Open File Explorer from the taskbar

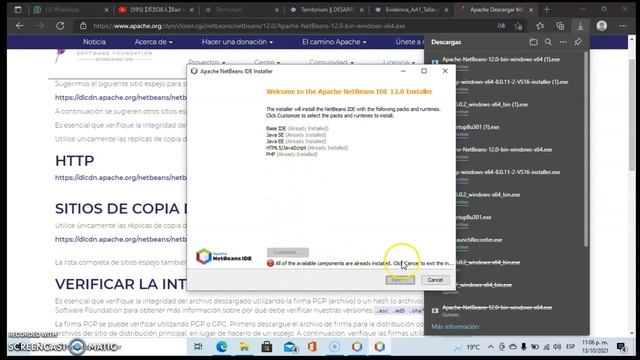[x=244, y=347]
